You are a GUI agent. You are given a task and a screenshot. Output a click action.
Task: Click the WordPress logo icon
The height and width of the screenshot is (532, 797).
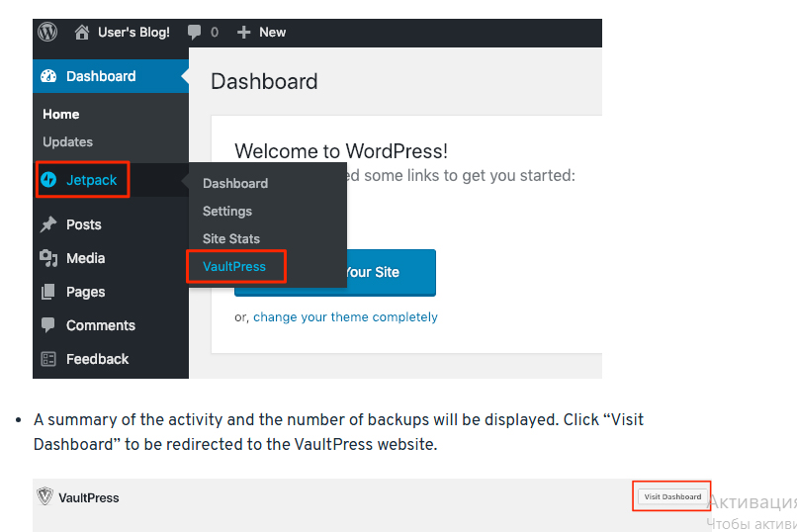coord(47,32)
